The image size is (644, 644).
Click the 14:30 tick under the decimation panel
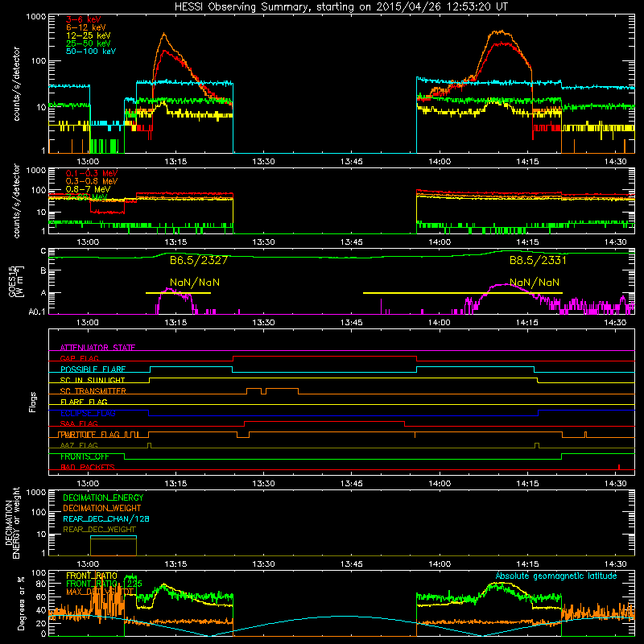(x=615, y=564)
